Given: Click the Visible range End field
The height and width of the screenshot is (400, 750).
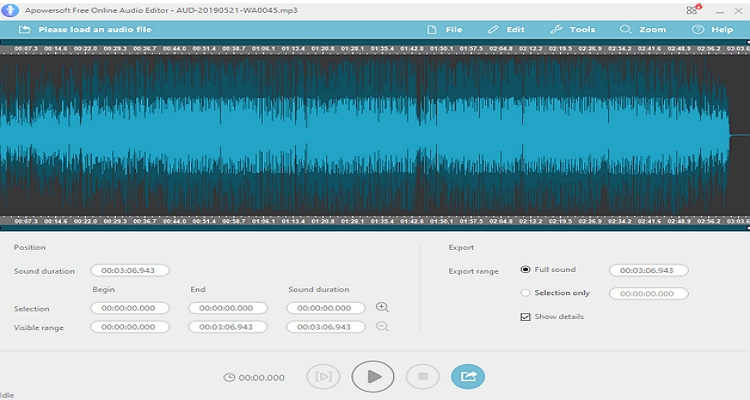Looking at the screenshot, I should point(228,327).
